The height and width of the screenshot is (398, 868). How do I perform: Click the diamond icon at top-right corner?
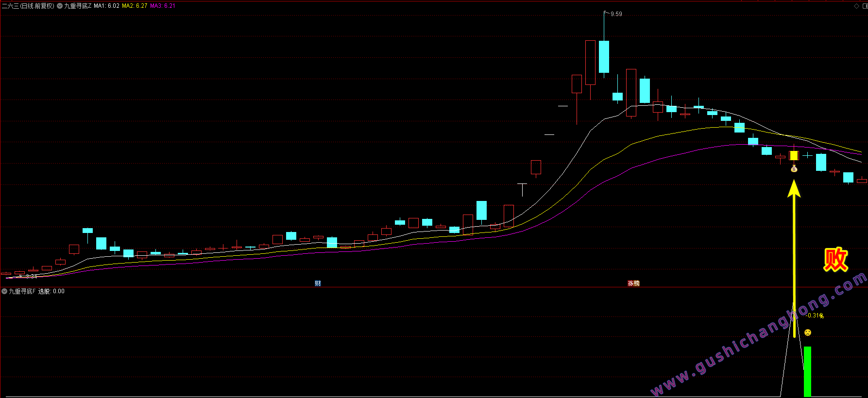[856, 6]
